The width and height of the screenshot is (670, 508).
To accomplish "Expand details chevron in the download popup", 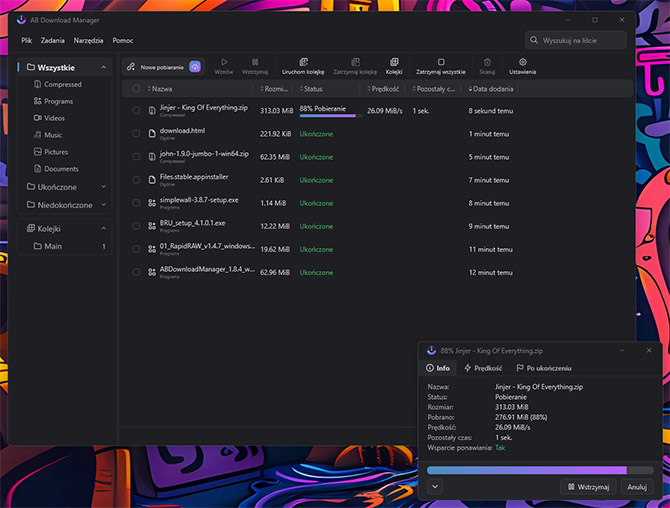I will [435, 486].
